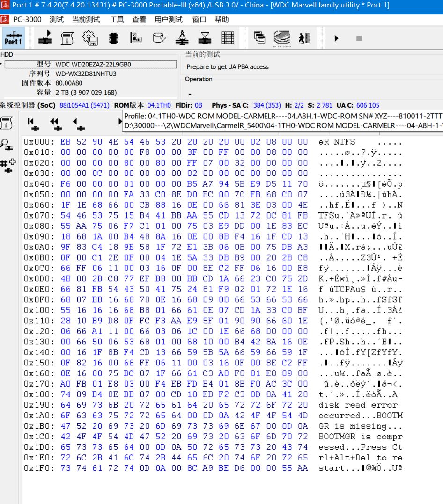Open the 帮助 menu
The image size is (443, 504).
(221, 20)
